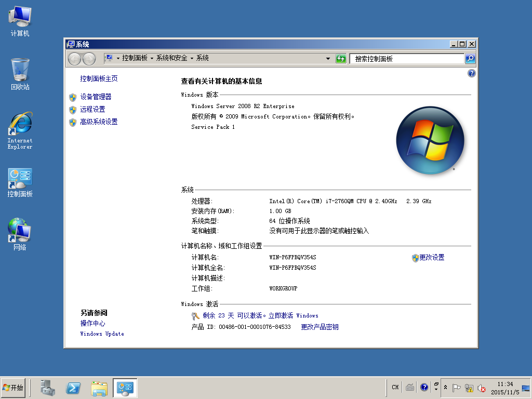532x399 pixels.
Task: Launch PowerShell from taskbar
Action: coord(73,388)
